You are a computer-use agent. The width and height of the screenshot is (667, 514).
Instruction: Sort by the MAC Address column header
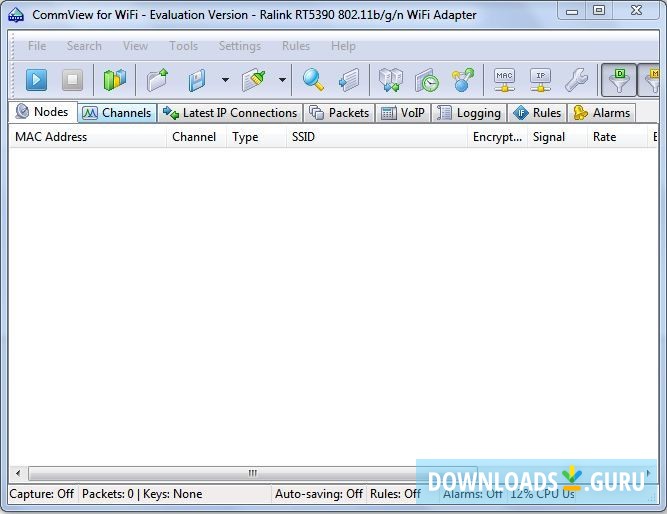(87, 137)
